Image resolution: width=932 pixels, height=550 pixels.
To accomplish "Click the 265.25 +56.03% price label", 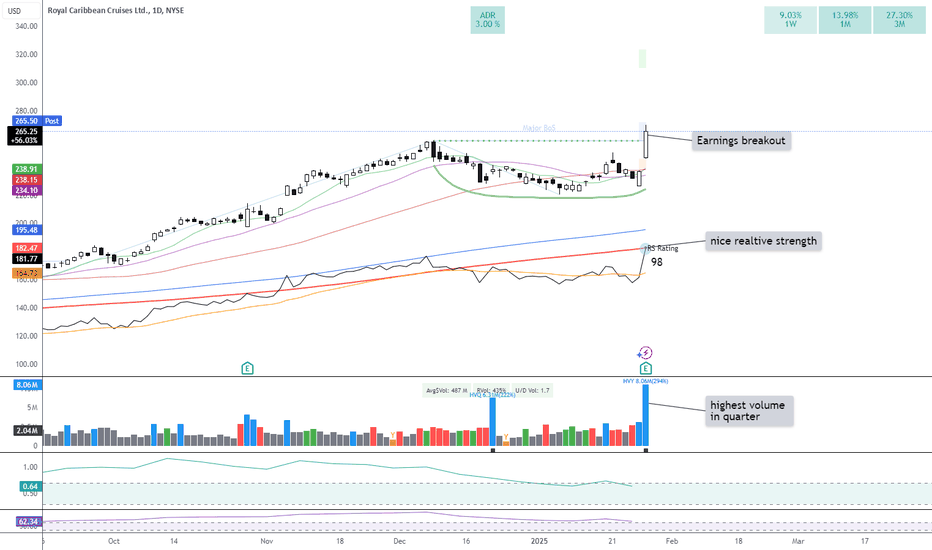I will pos(26,136).
